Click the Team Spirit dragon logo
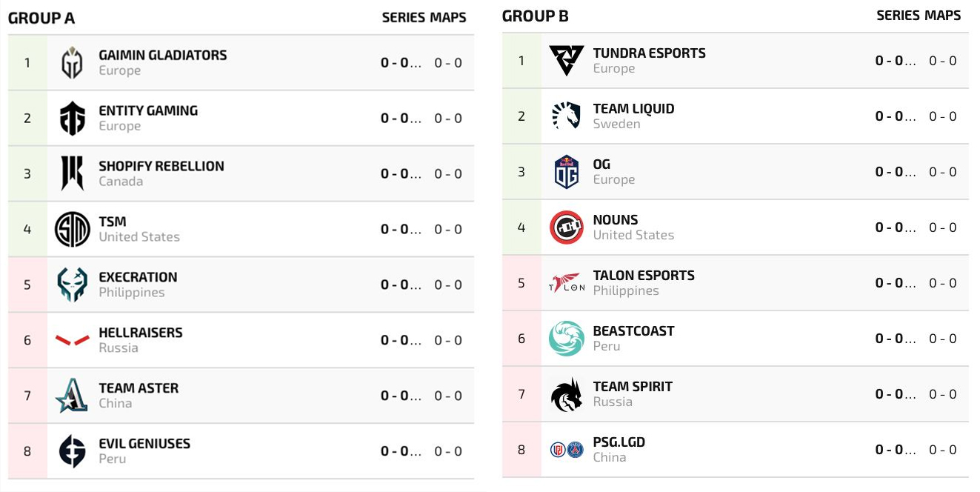This screenshot has height=492, width=980. [x=567, y=394]
